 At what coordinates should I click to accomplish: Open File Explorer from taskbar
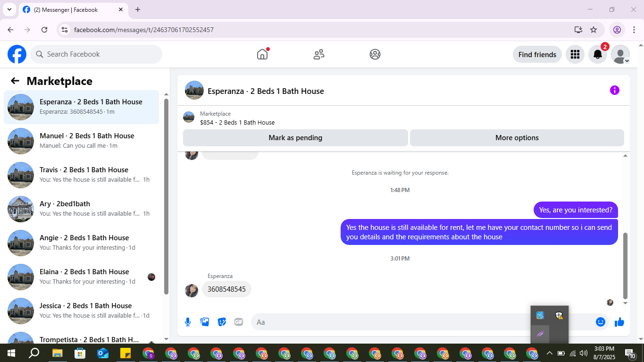[57, 353]
